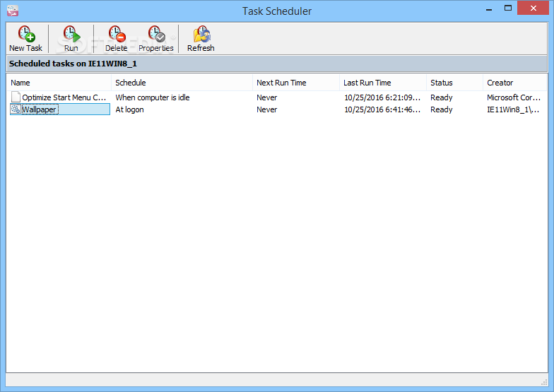Click the Task Scheduler app icon in title bar
The height and width of the screenshot is (392, 554).
tap(13, 11)
